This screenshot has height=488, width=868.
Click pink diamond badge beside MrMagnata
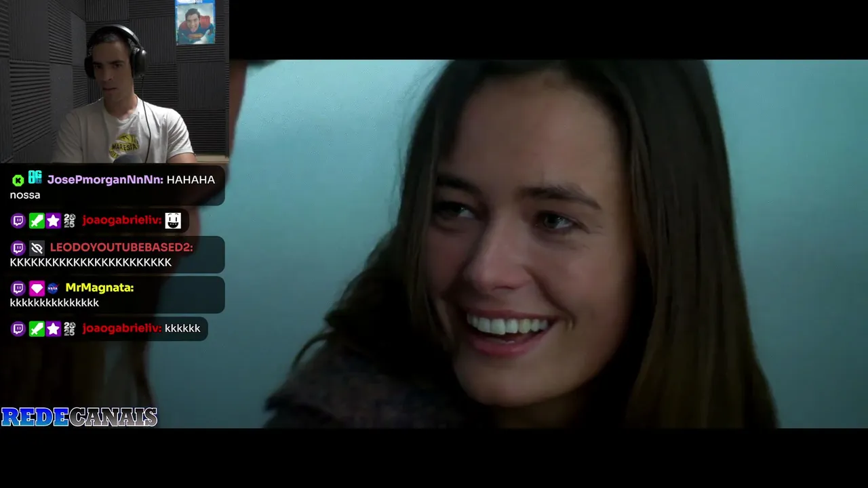tap(37, 289)
